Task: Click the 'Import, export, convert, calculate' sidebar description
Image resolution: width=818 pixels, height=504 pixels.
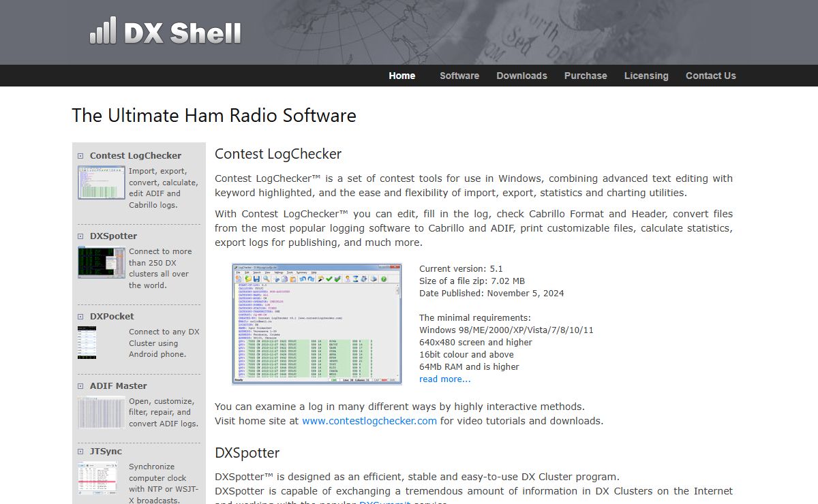Action: pyautogui.click(x=163, y=188)
